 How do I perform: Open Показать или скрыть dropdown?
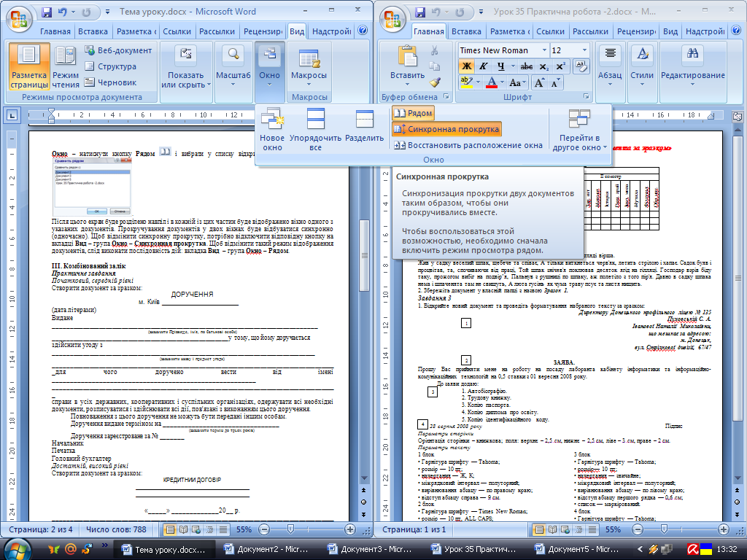[186, 66]
